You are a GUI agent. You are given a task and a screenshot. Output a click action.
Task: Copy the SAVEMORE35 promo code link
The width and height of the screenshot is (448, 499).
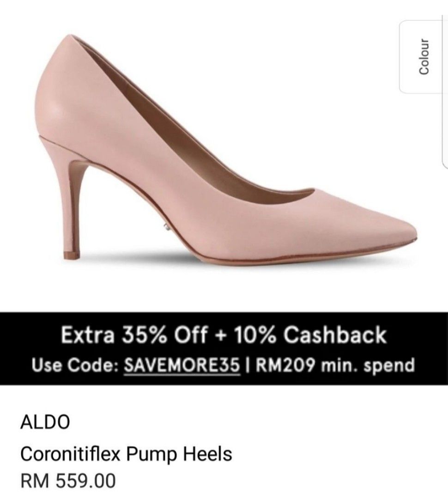click(182, 365)
